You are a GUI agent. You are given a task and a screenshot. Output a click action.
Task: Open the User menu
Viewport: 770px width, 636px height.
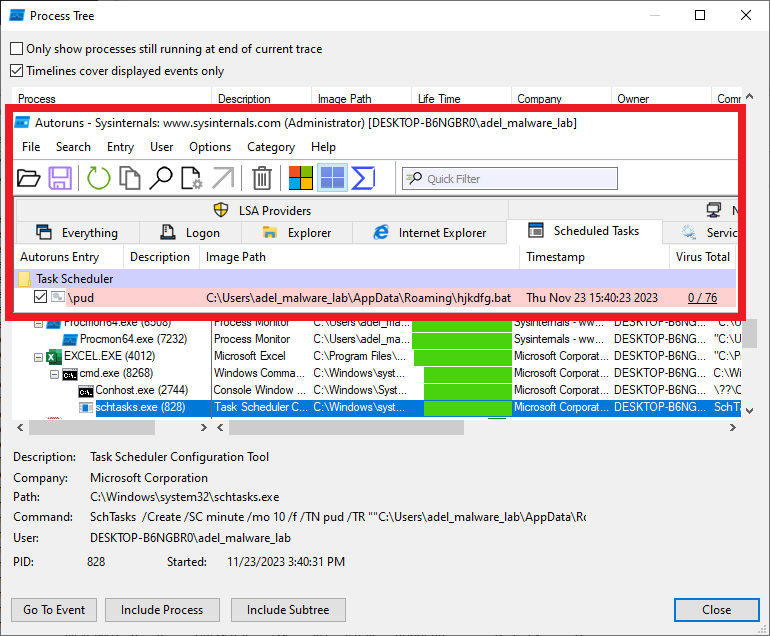click(162, 147)
